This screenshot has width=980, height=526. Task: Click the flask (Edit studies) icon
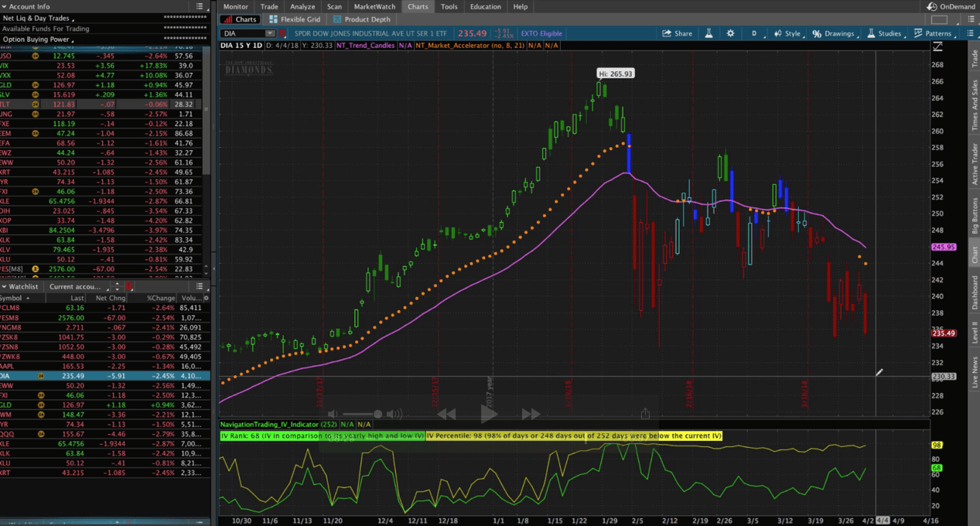tap(709, 33)
